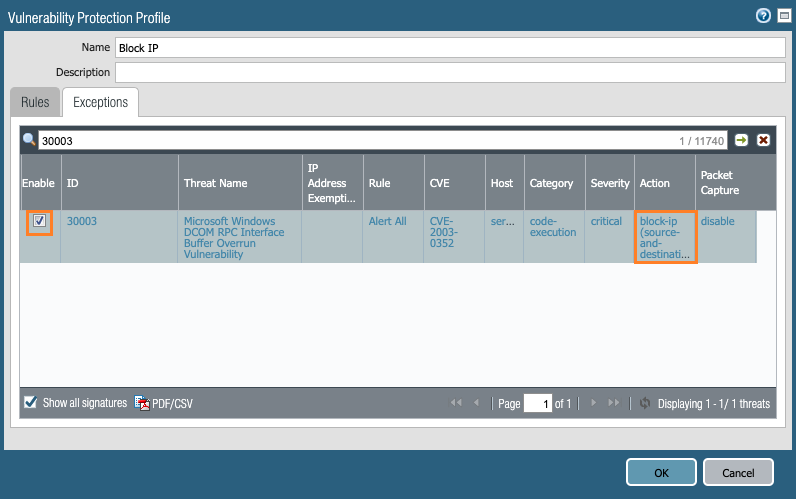The height and width of the screenshot is (499, 796).
Task: Click the Action column header
Action: 665,183
